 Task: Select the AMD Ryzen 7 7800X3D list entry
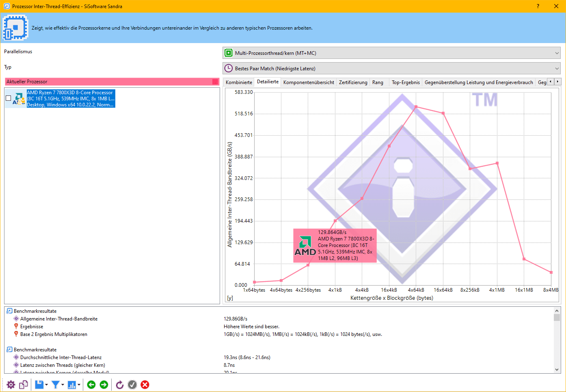pos(71,99)
